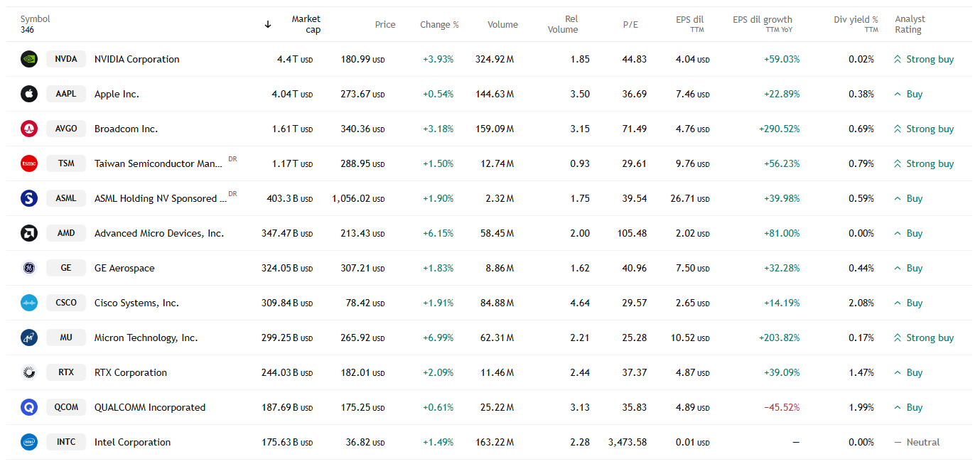Click the Div yield % column header
This screenshot has height=464, width=980.
(x=856, y=20)
